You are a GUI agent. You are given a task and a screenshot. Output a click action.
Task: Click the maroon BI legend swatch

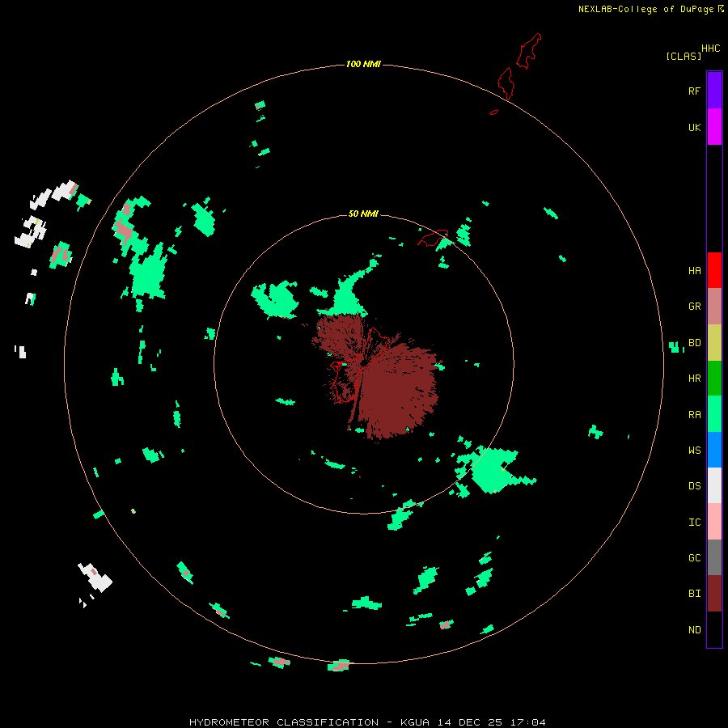pos(714,594)
